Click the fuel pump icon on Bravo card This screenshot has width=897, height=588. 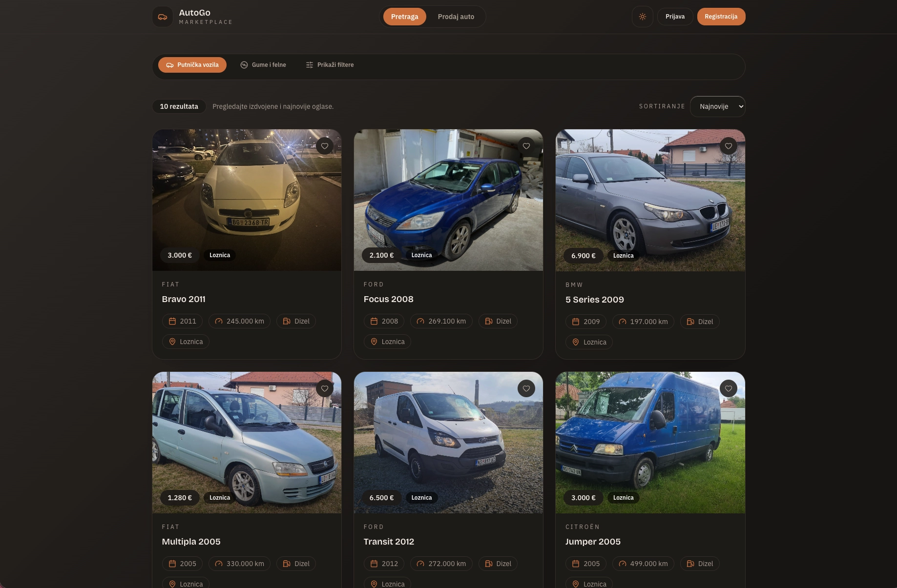(x=287, y=321)
